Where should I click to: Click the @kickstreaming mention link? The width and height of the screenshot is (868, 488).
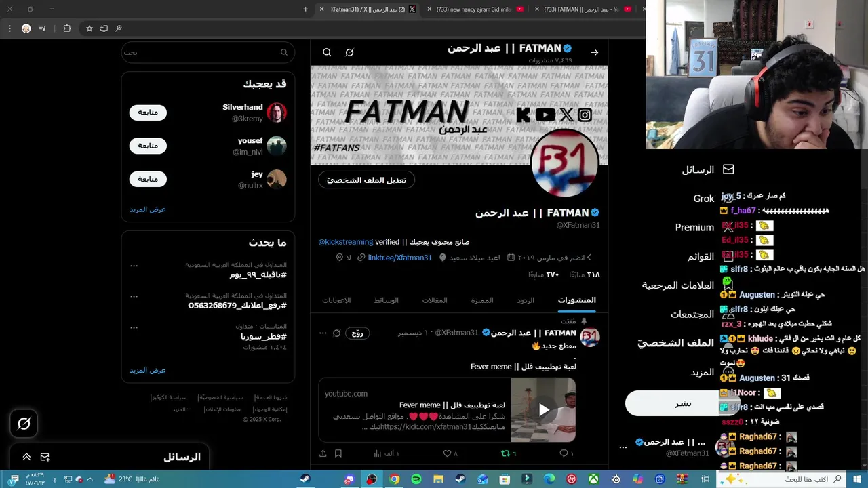tap(346, 242)
